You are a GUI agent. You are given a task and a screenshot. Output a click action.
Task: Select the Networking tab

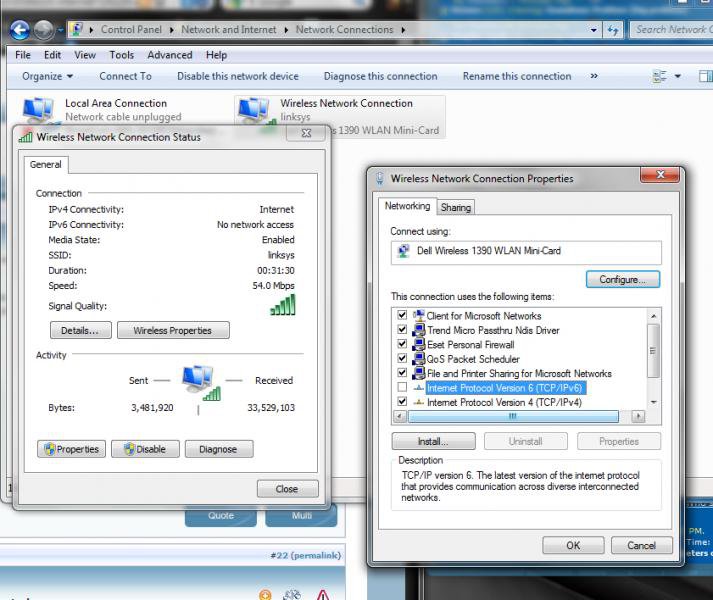(407, 206)
